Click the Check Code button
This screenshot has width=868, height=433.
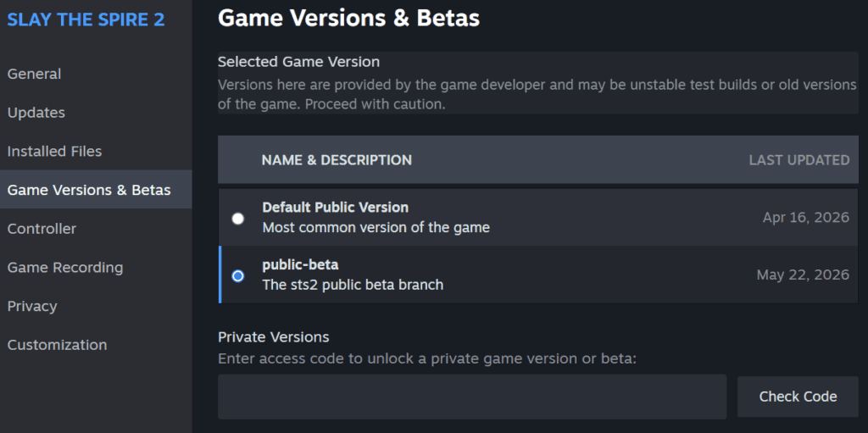pos(798,397)
